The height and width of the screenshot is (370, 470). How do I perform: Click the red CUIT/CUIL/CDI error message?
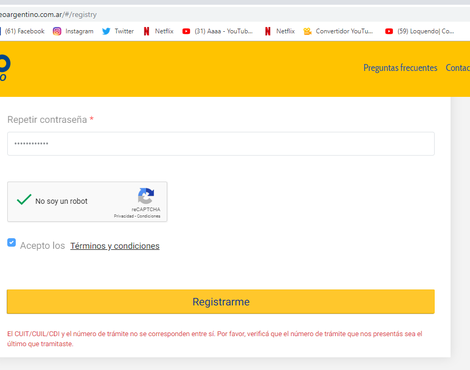tap(215, 339)
